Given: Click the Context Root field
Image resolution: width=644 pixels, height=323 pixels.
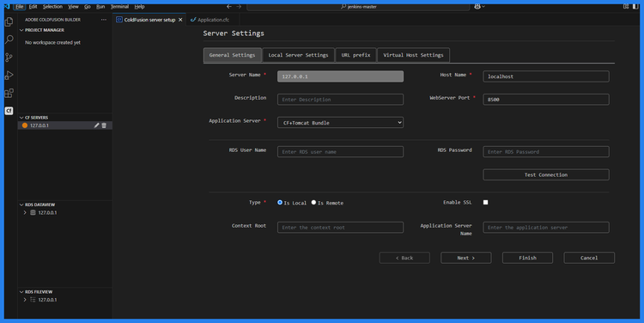Looking at the screenshot, I should 340,228.
